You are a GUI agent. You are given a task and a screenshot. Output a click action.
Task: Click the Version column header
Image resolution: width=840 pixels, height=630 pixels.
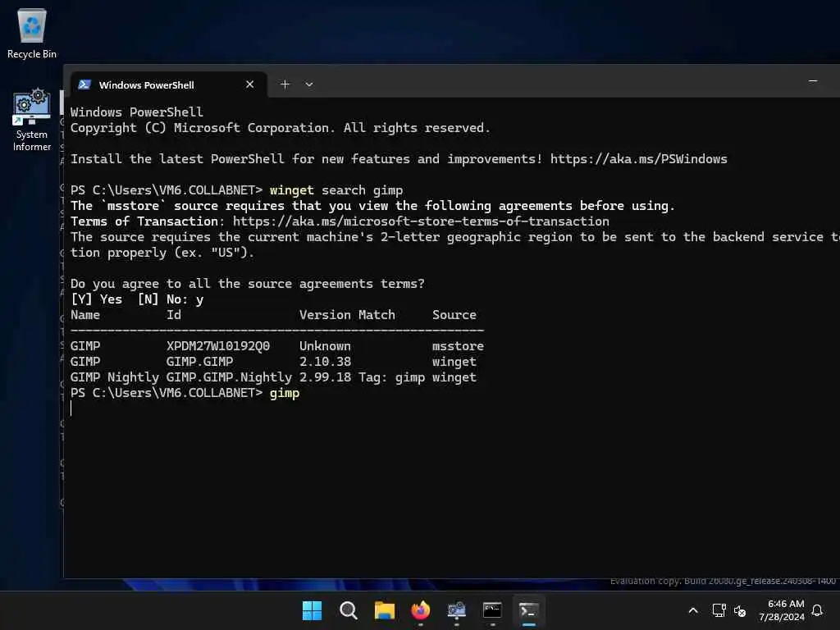pos(325,315)
